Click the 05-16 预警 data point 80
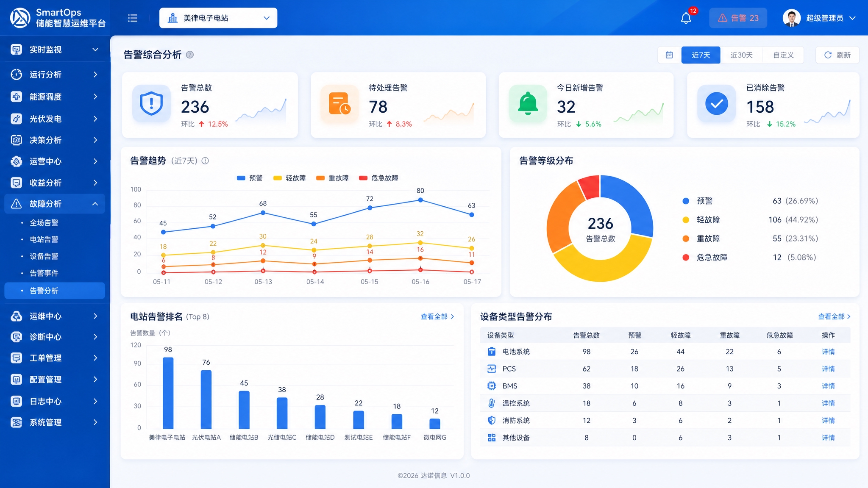 click(420, 200)
